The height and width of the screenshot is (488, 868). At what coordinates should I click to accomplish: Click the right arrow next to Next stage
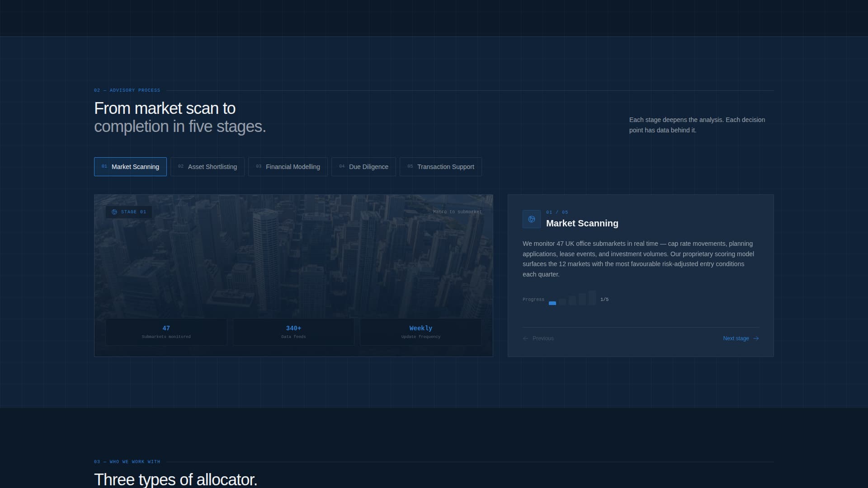point(756,338)
